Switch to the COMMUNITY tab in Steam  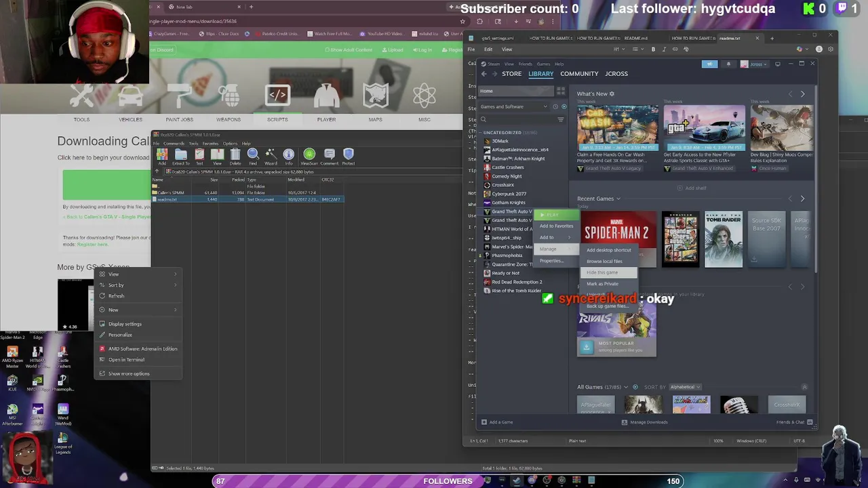tap(579, 73)
